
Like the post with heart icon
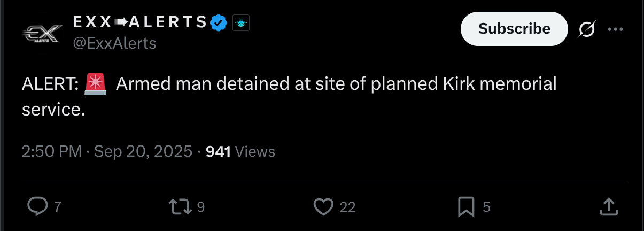pos(323,207)
